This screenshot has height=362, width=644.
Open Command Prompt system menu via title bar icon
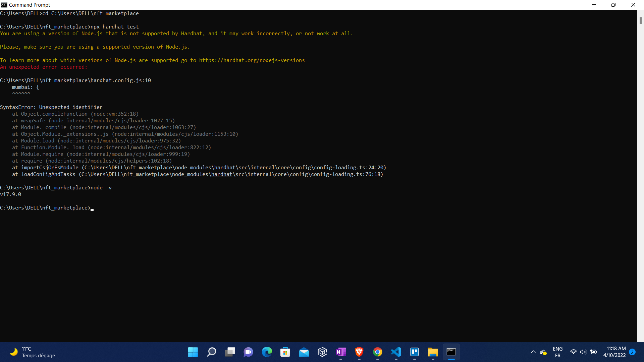point(4,5)
